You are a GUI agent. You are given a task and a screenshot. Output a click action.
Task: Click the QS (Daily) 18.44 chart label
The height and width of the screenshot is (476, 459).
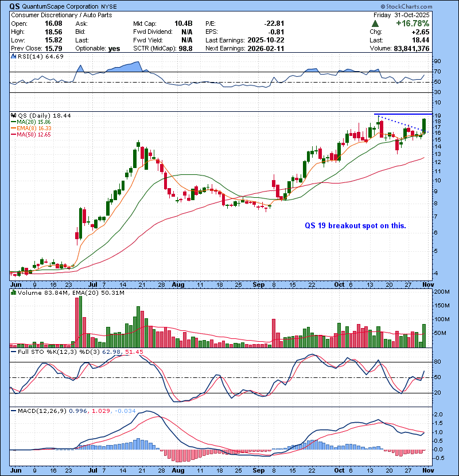pos(44,115)
